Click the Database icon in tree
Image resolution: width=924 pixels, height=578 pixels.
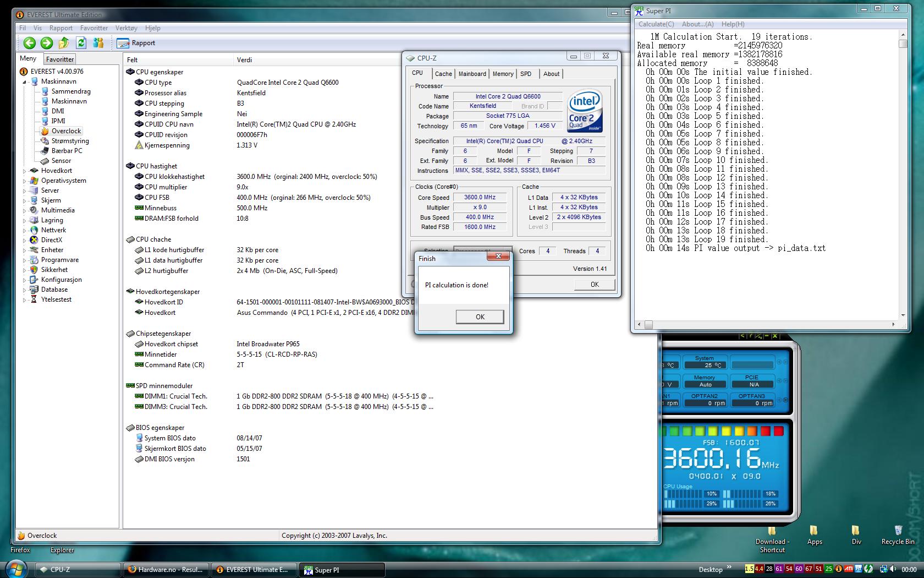tap(34, 290)
